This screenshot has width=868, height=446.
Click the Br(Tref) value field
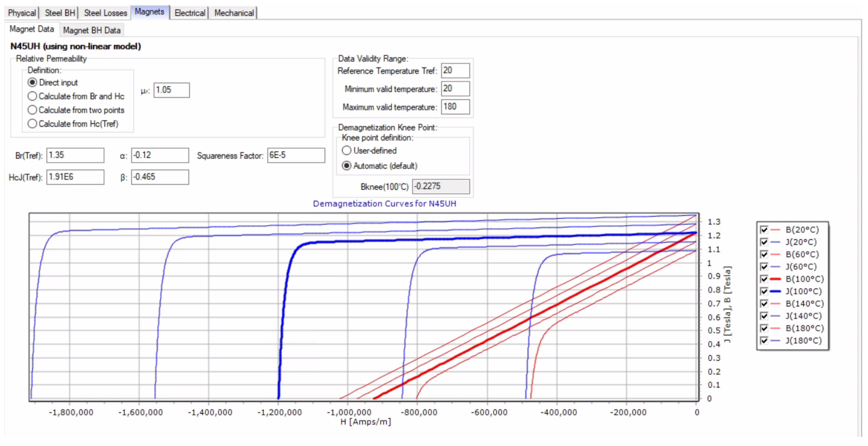[75, 155]
